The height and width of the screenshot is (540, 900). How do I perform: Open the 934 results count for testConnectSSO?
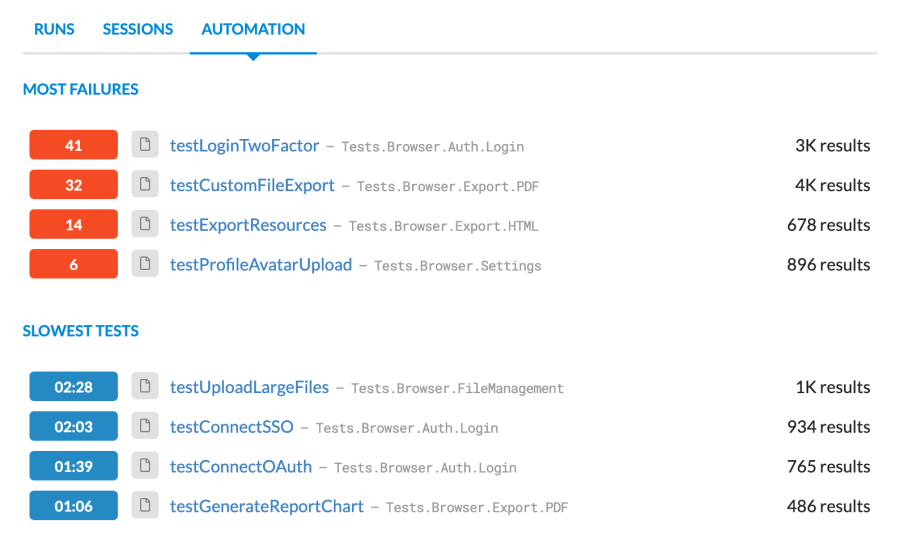(828, 426)
